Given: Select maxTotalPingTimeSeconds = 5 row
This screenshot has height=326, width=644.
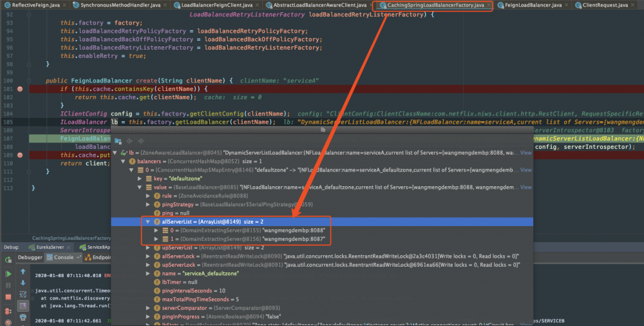Looking at the screenshot, I should click(322, 300).
